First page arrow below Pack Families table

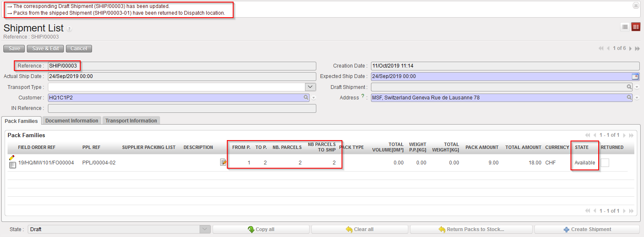pyautogui.click(x=587, y=211)
